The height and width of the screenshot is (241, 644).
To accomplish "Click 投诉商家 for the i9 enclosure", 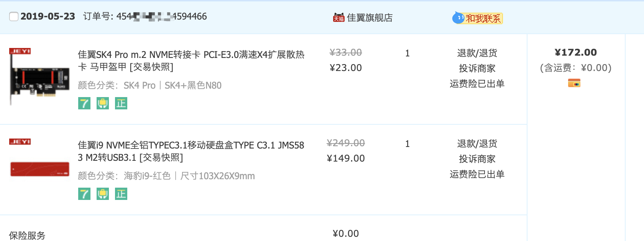I will [x=477, y=159].
